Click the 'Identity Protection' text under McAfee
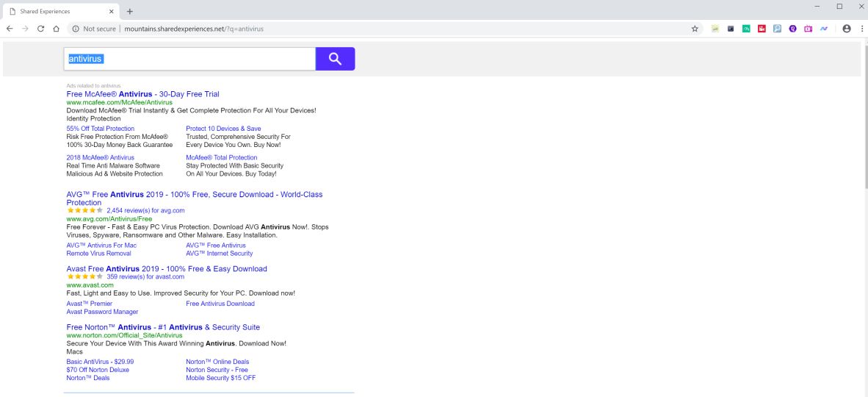The image size is (868, 397). (93, 118)
